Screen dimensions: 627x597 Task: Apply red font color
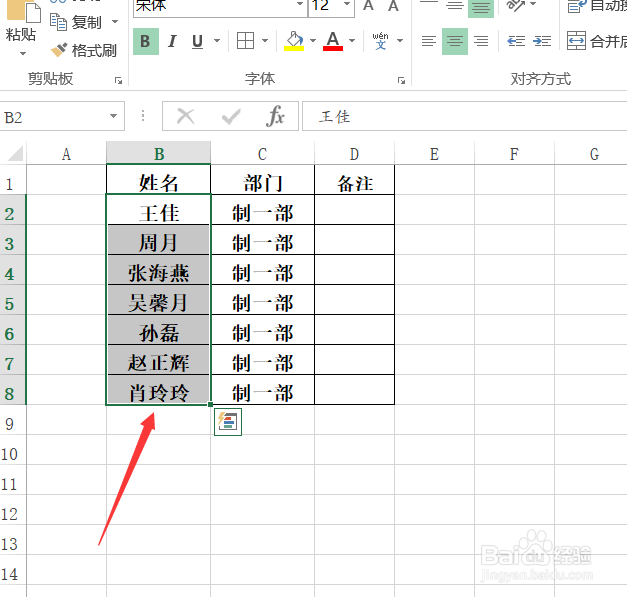[x=333, y=41]
